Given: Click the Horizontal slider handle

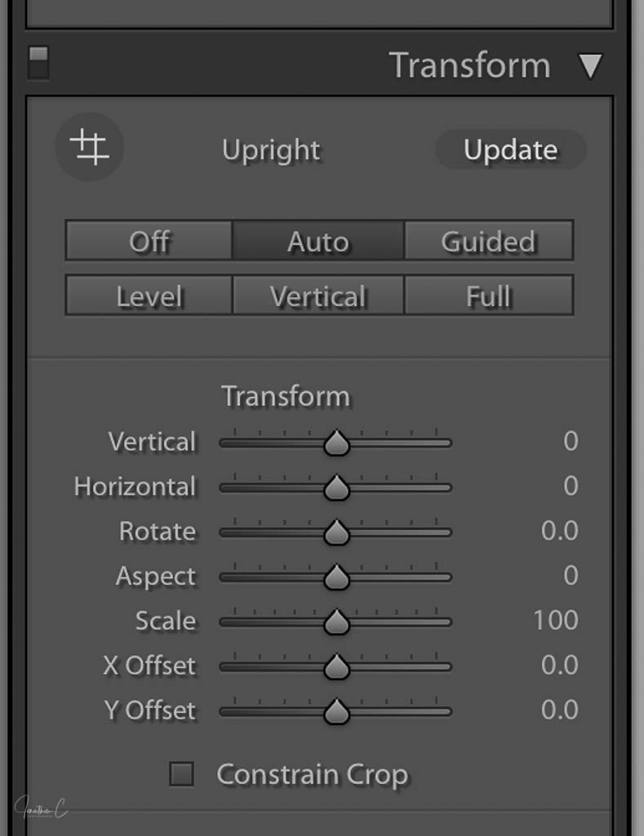Looking at the screenshot, I should pyautogui.click(x=336, y=489).
